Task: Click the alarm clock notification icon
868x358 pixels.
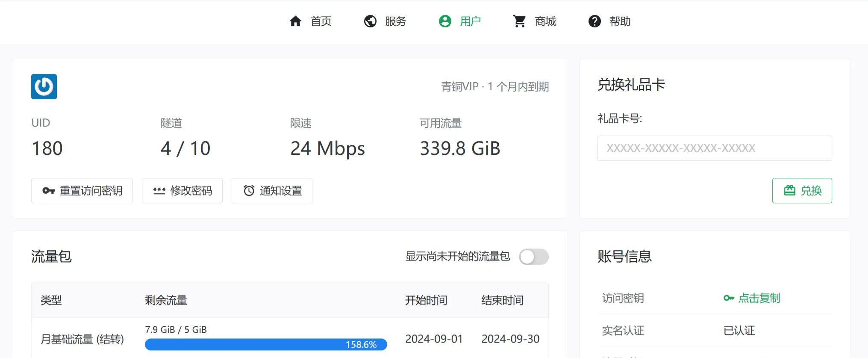Action: [249, 191]
